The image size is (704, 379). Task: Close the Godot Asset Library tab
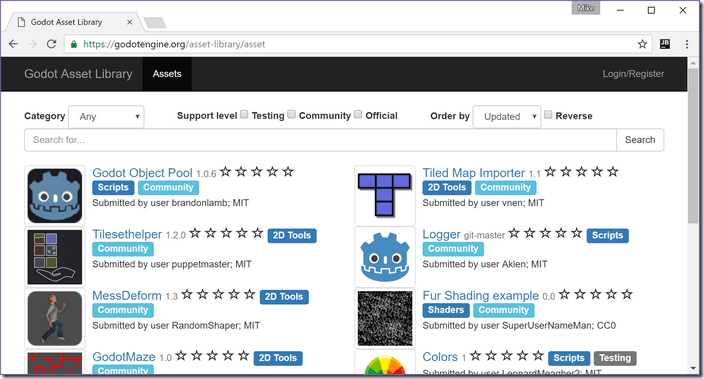click(129, 22)
